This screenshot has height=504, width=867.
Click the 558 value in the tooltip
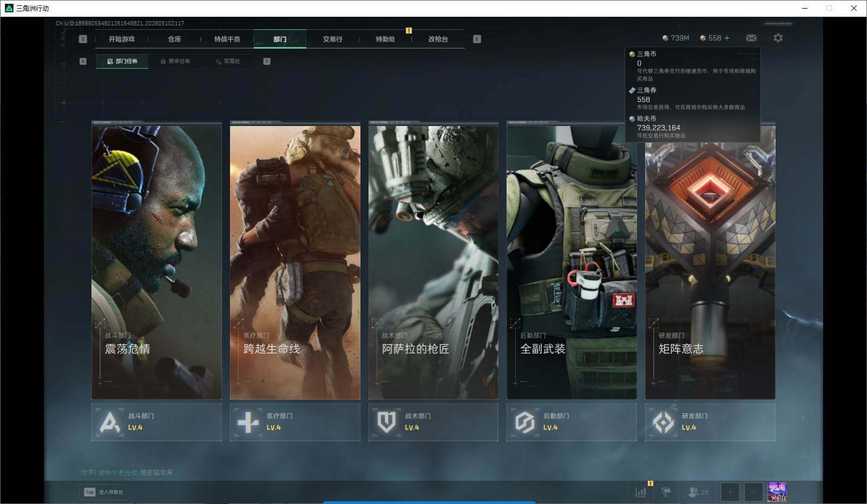(643, 100)
